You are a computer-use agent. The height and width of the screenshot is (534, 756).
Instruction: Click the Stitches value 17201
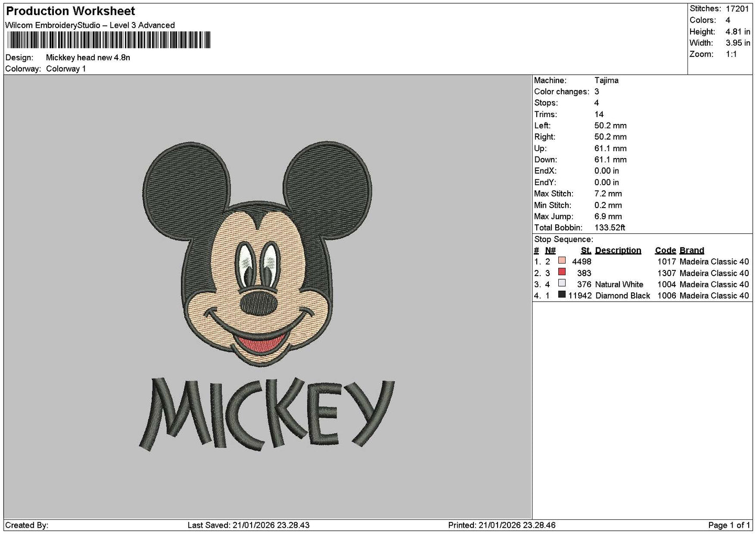[x=737, y=9]
